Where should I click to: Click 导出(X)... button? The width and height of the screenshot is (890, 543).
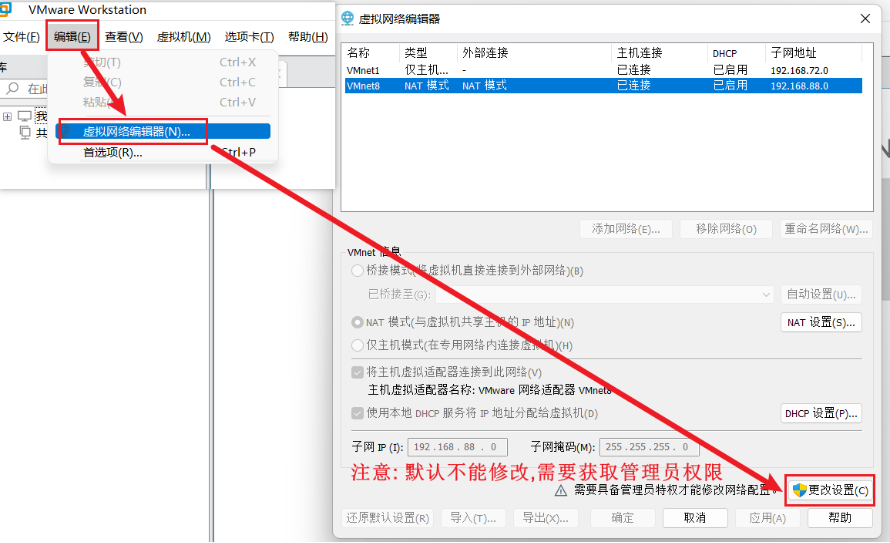545,518
